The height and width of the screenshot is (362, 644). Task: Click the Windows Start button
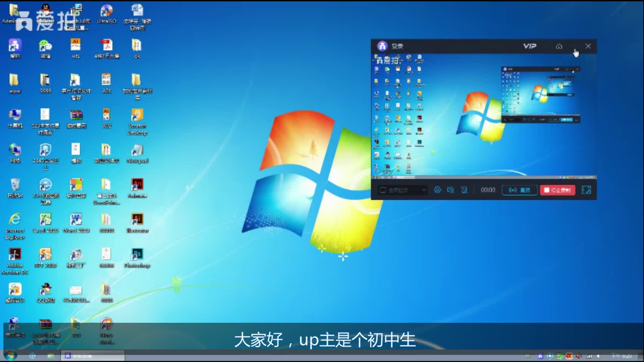[10, 355]
